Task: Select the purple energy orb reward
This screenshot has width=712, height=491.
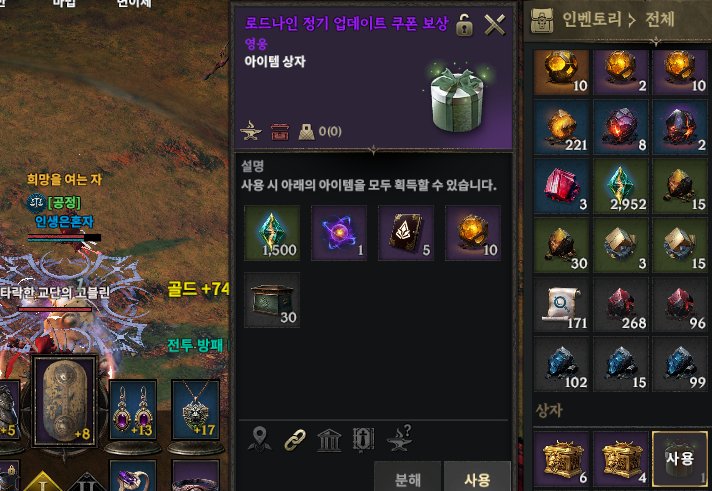Action: click(339, 233)
